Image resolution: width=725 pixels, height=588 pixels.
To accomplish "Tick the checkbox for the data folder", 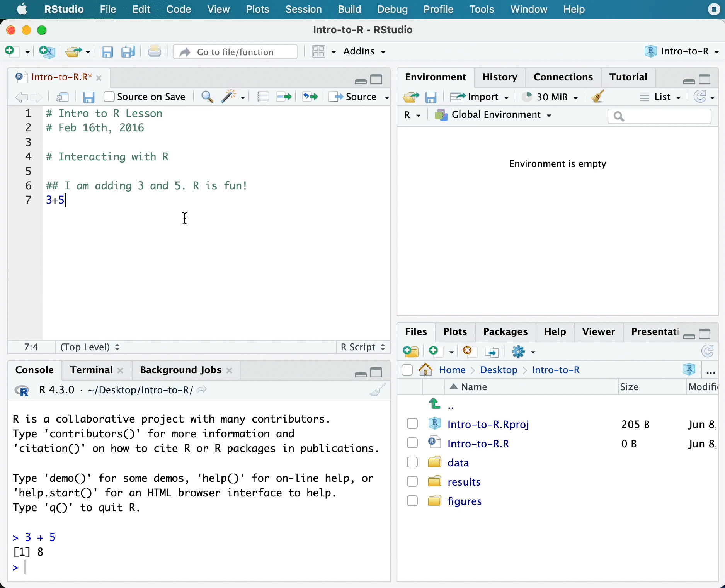I will (412, 462).
